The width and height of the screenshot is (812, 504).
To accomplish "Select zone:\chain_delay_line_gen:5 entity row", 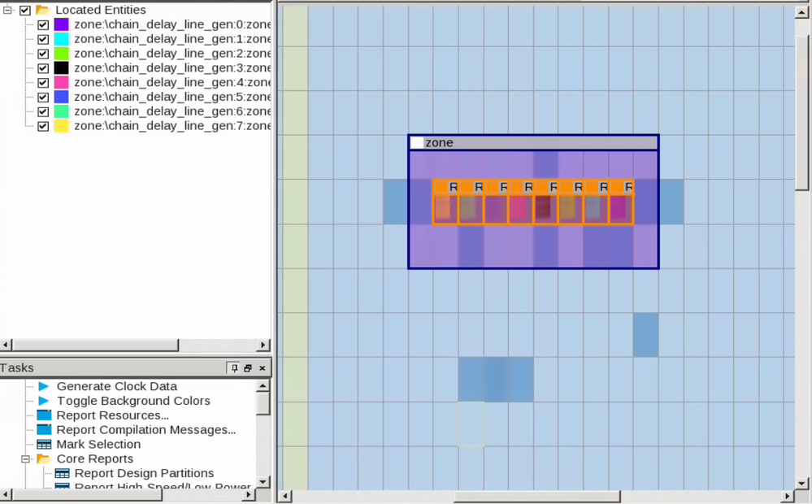I will [172, 97].
